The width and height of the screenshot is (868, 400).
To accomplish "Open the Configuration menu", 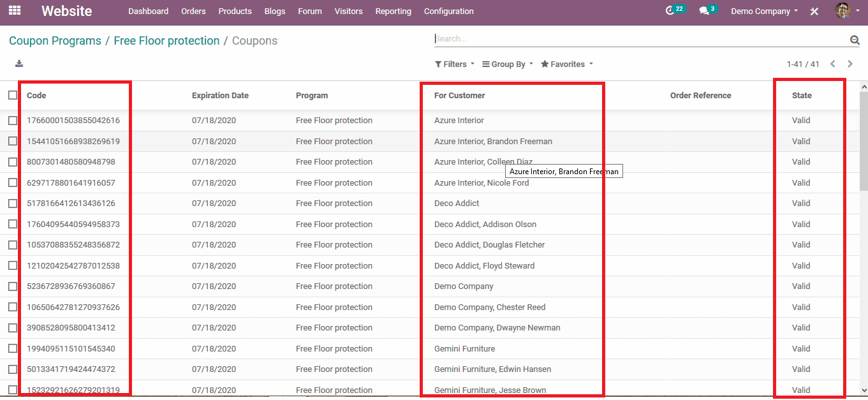I will 449,11.
